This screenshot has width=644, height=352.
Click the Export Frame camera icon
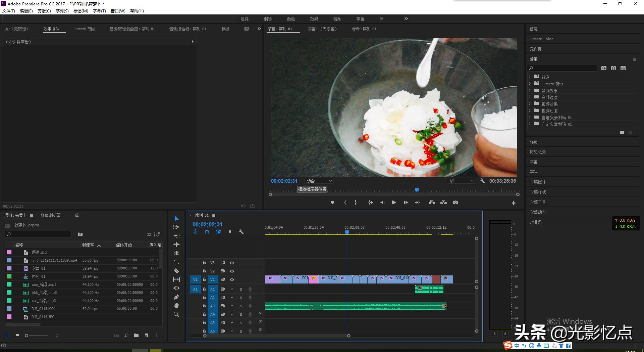pyautogui.click(x=455, y=203)
